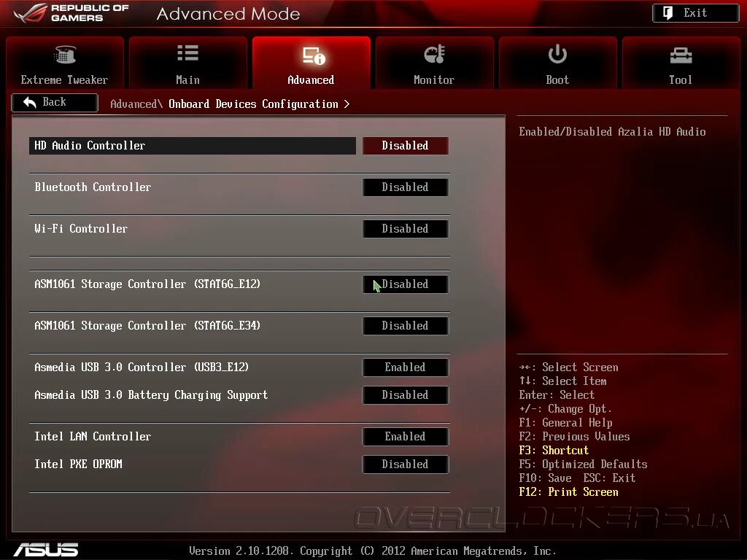Click the Advanced tab icon
Viewport: 747px width, 560px height.
pyautogui.click(x=314, y=55)
